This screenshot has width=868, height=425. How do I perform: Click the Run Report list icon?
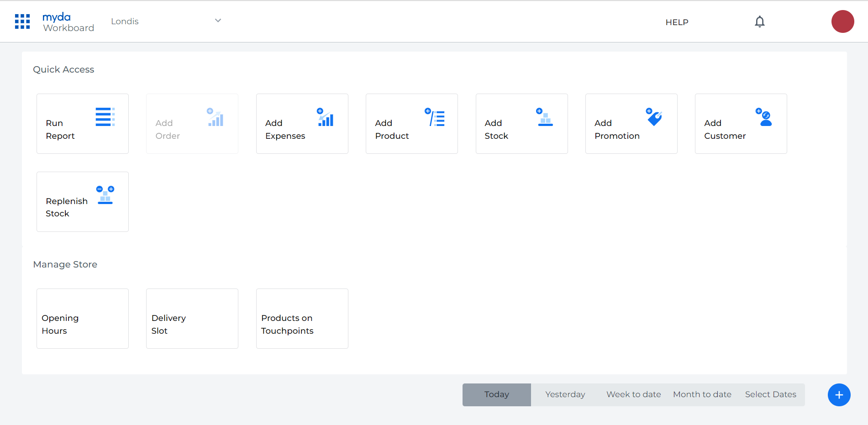105,117
